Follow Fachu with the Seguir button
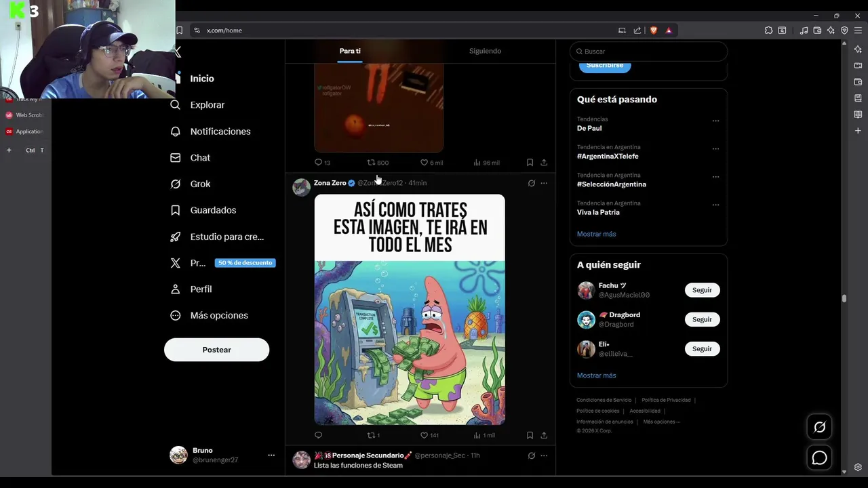Image resolution: width=868 pixels, height=488 pixels. pos(702,290)
